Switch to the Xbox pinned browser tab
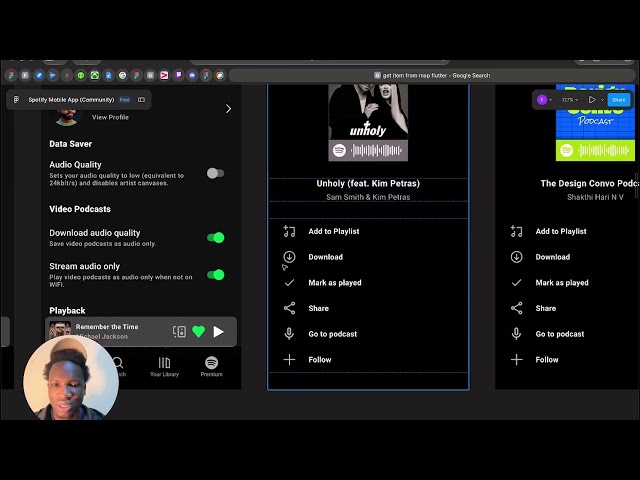640x480 pixels. click(95, 75)
